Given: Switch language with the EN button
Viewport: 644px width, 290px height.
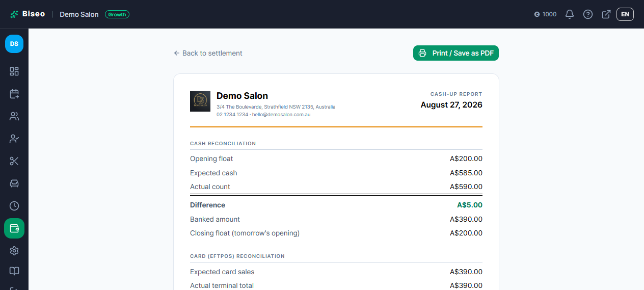Looking at the screenshot, I should coord(625,14).
